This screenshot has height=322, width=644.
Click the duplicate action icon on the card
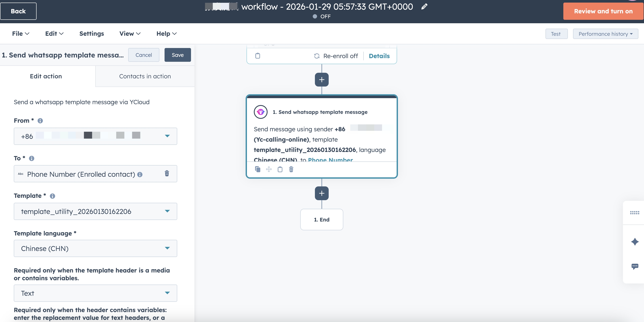point(257,169)
